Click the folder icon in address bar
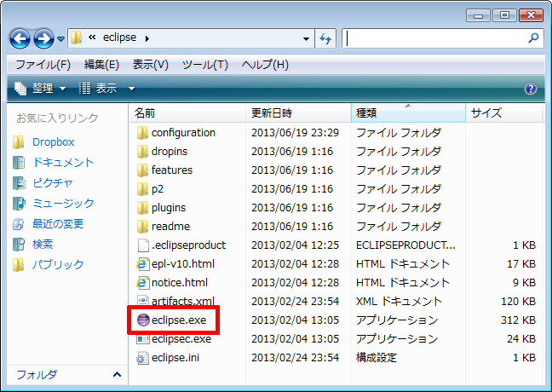Viewport: 552px width, 392px height. click(76, 37)
